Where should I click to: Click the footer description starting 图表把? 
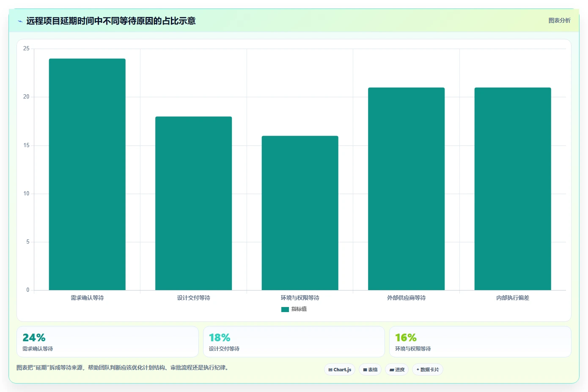coord(122,368)
